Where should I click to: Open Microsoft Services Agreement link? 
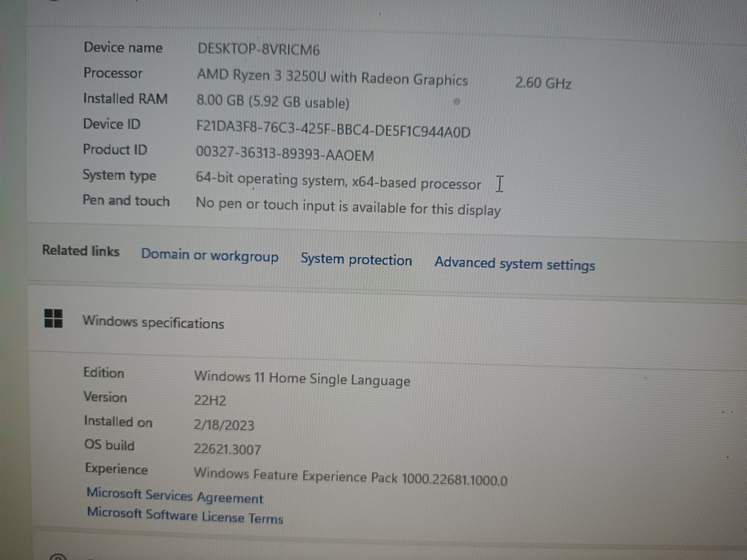click(175, 495)
